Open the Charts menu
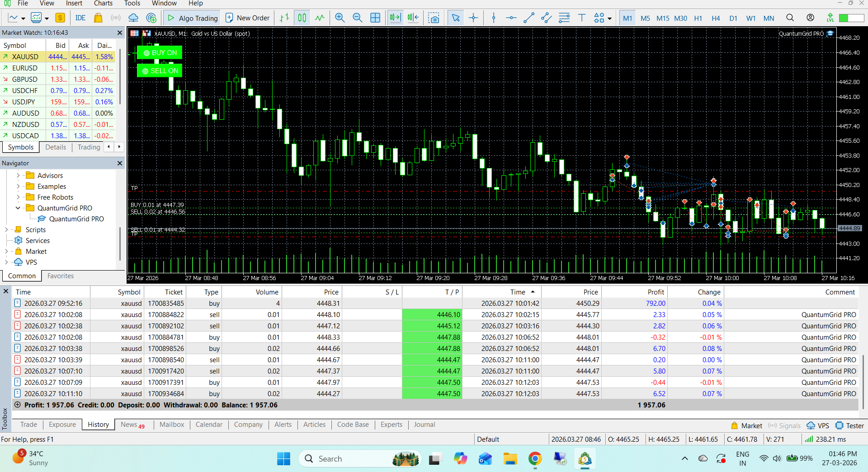 [x=103, y=4]
